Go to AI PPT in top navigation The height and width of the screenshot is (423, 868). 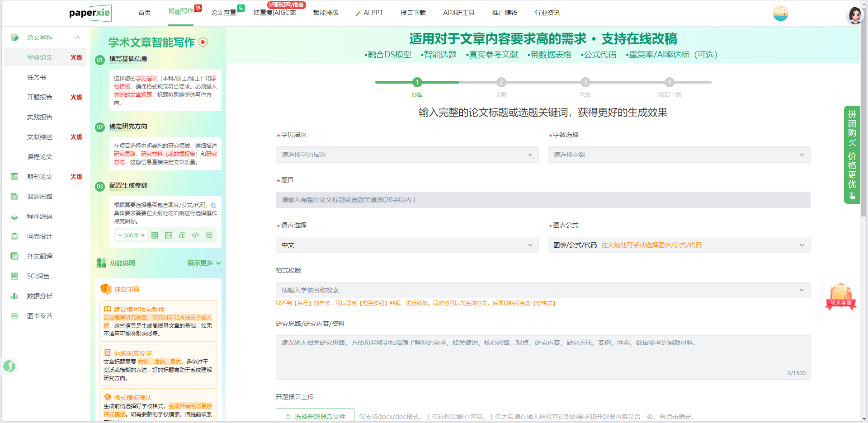(x=369, y=13)
